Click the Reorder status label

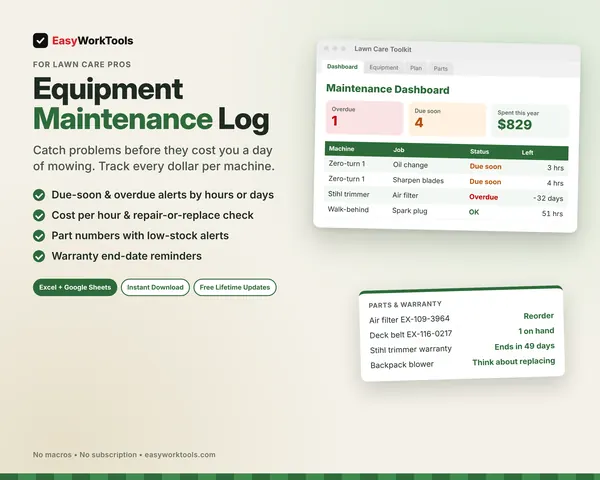point(538,316)
